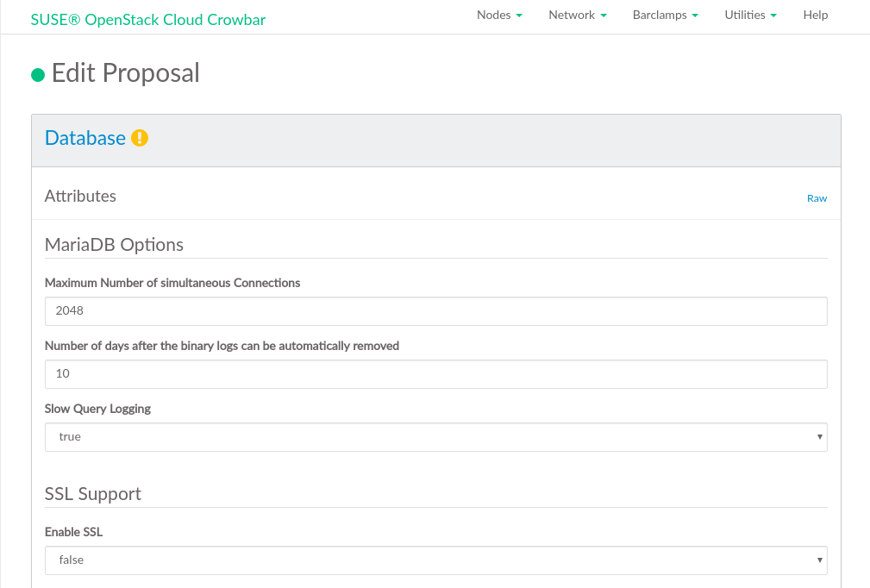The width and height of the screenshot is (870, 588).
Task: Click the Maximum Number of simultaneous Connections label
Action: point(172,283)
